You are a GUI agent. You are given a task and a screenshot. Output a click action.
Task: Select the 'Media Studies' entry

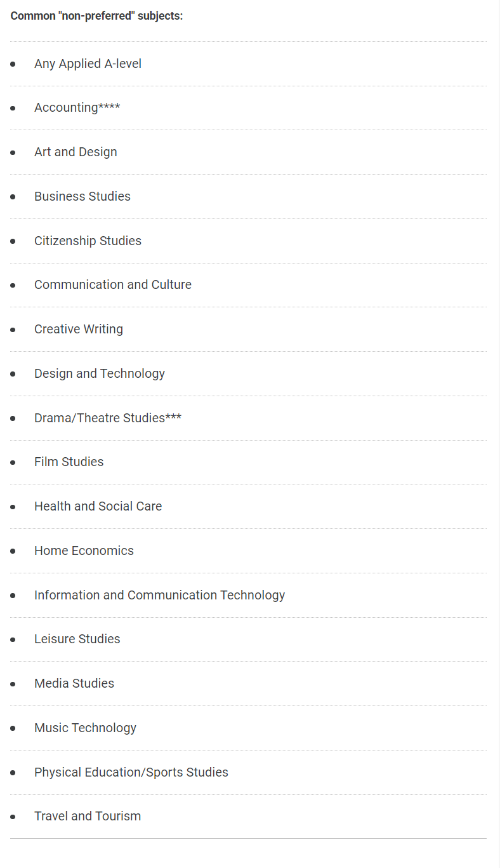[74, 684]
